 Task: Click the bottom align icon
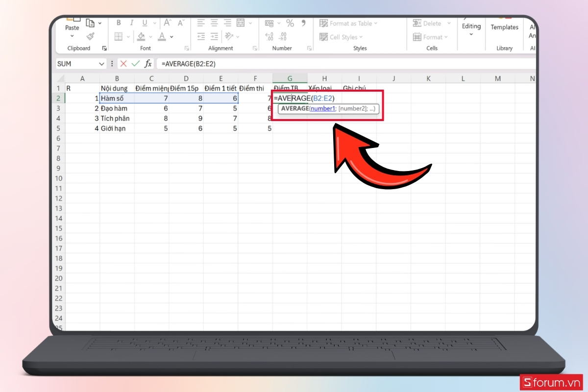pos(227,23)
